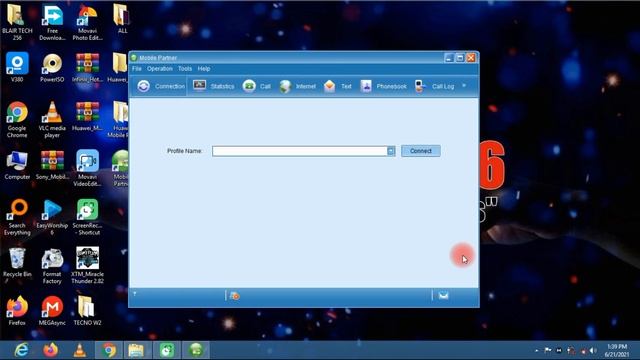Select the Free Download desktop shortcut
Screen dimensions: 640x360
point(52,22)
